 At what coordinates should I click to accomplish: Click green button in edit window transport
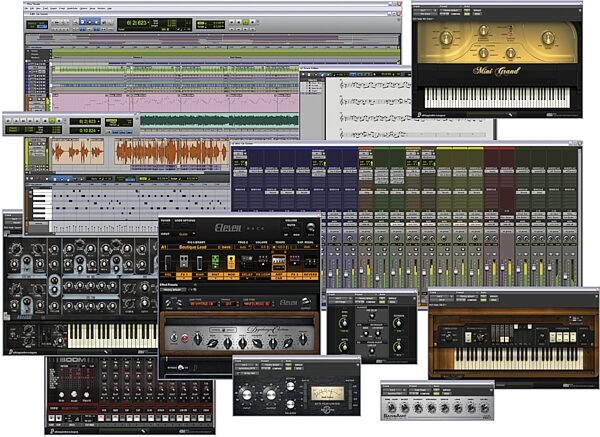click(246, 23)
